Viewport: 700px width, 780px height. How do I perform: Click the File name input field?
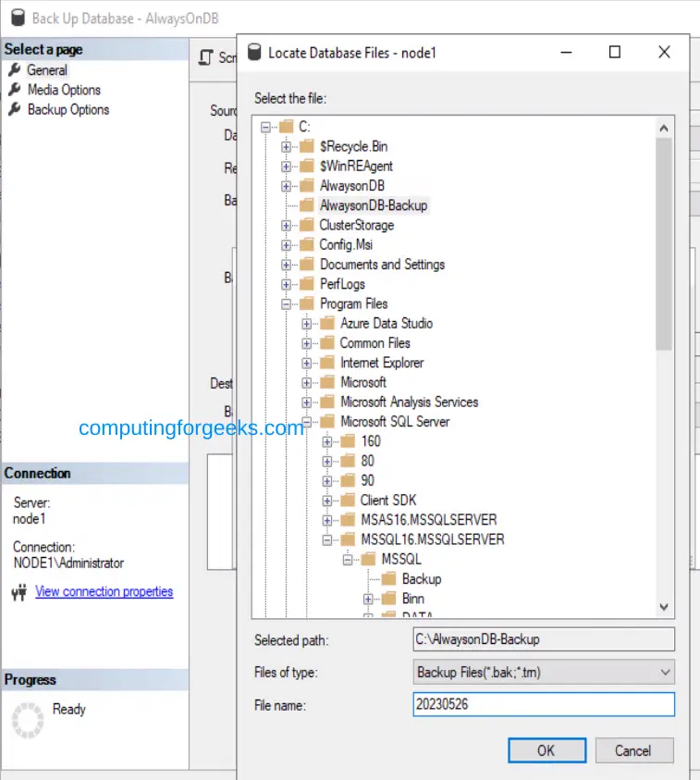[x=544, y=704]
